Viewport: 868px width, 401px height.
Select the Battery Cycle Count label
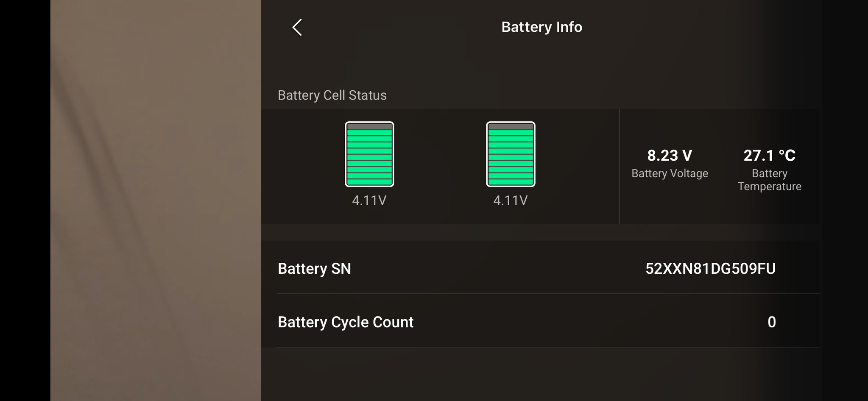coord(346,322)
